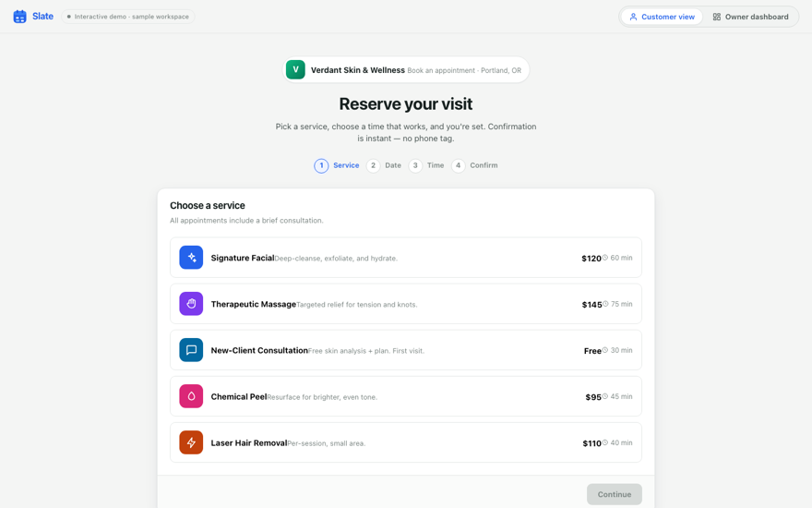Click the Free price label
Image resolution: width=812 pixels, height=508 pixels.
(x=592, y=351)
